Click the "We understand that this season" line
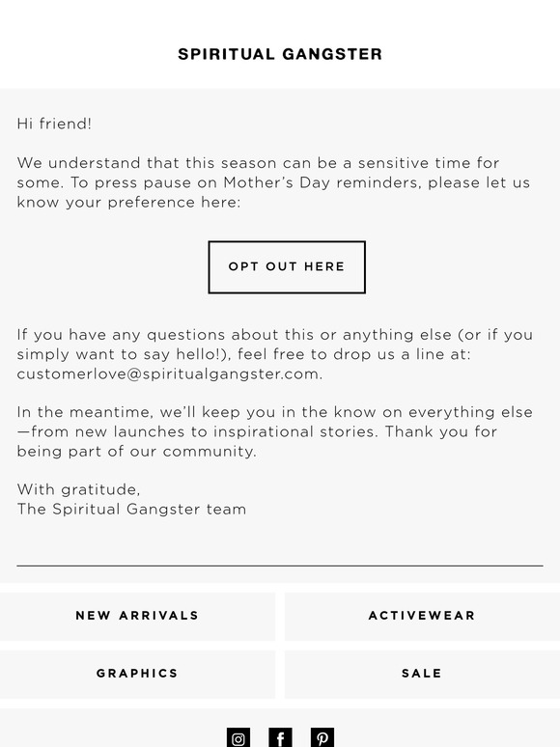The image size is (560, 747). click(259, 163)
